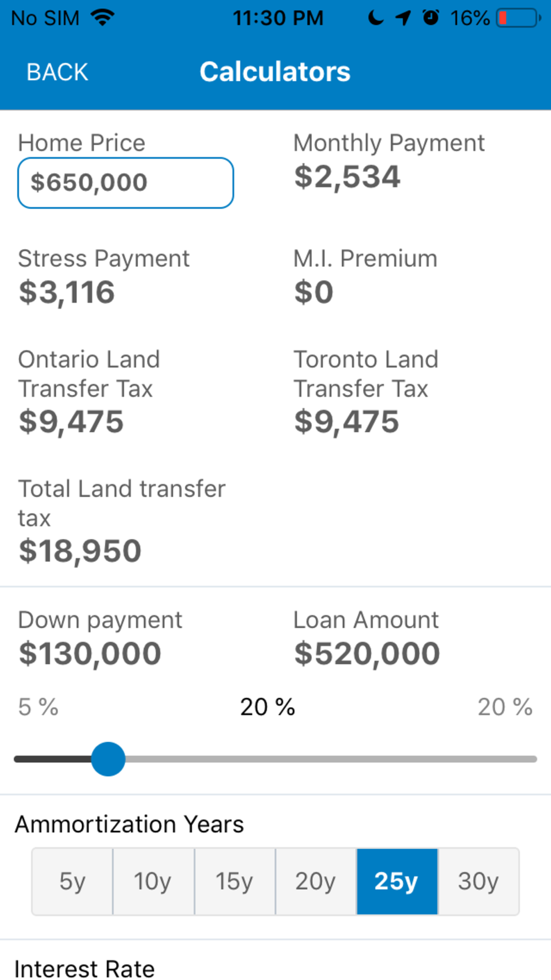Screen dimensions: 551x980
Task: Select 15y amortization period
Action: coord(235,881)
